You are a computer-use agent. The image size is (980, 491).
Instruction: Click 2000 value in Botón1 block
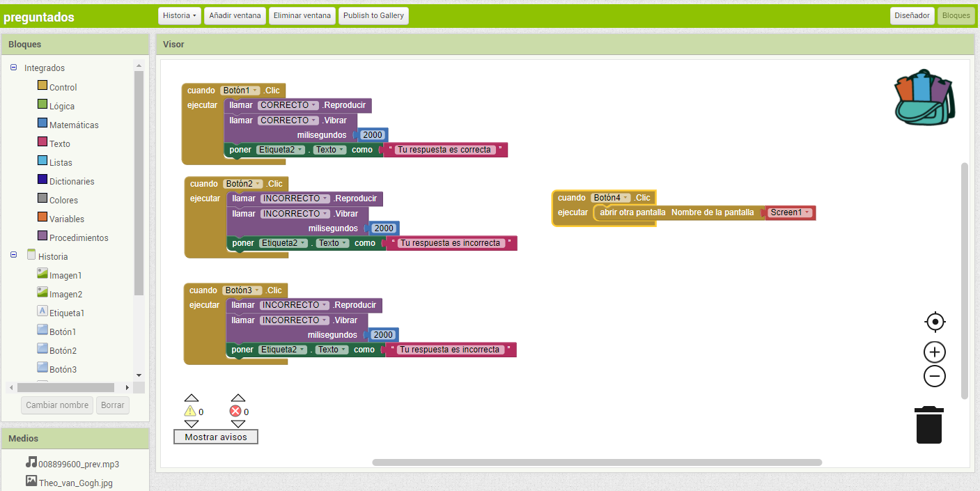click(372, 135)
